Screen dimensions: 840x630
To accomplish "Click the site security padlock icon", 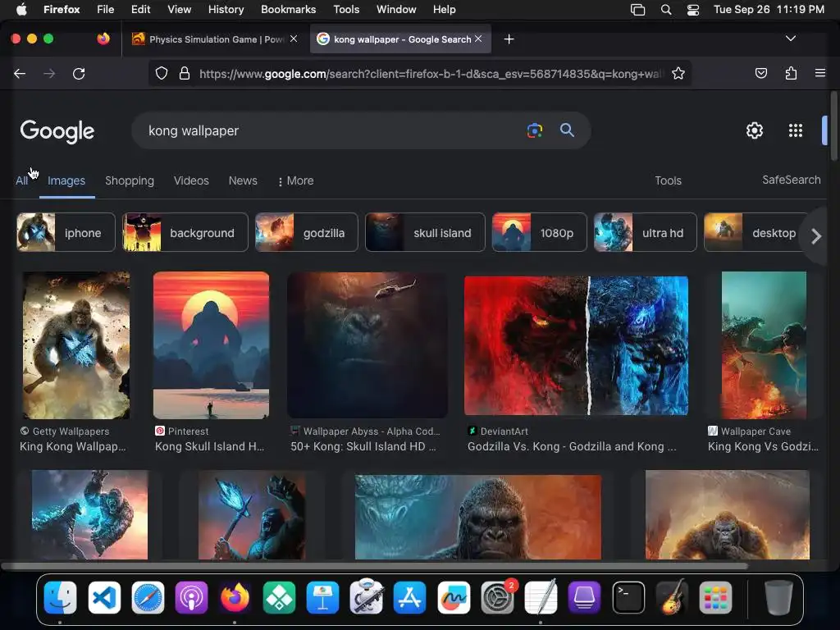I will (x=185, y=73).
